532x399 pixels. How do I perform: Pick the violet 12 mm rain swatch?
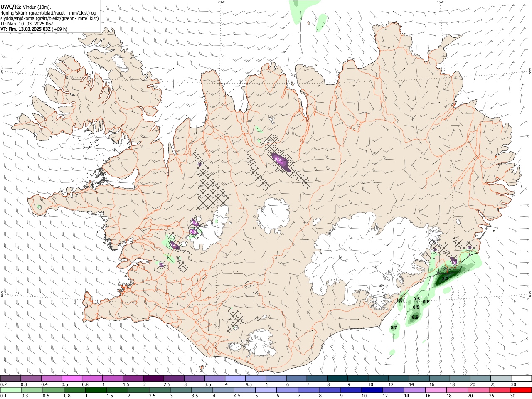coord(393,390)
